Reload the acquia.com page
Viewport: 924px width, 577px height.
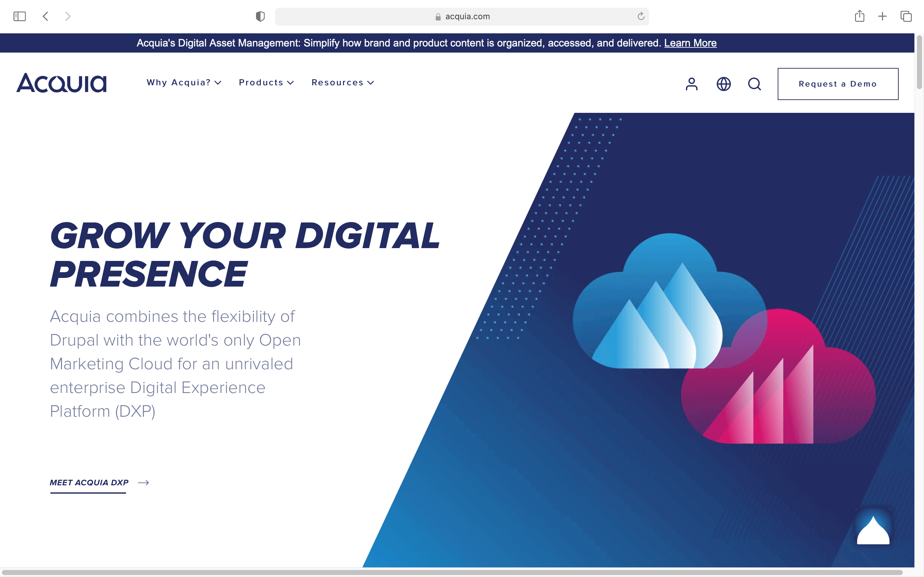tap(641, 16)
